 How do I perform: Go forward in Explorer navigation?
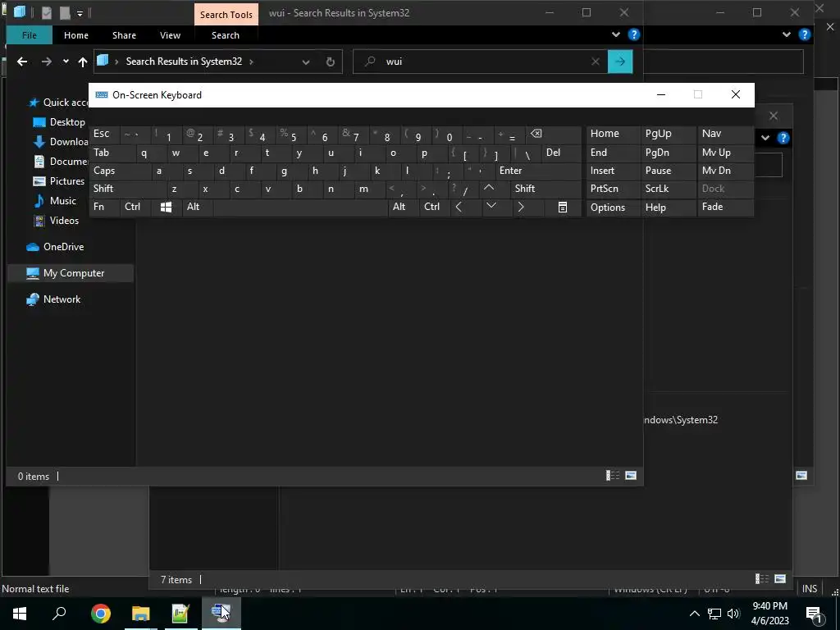tap(47, 62)
